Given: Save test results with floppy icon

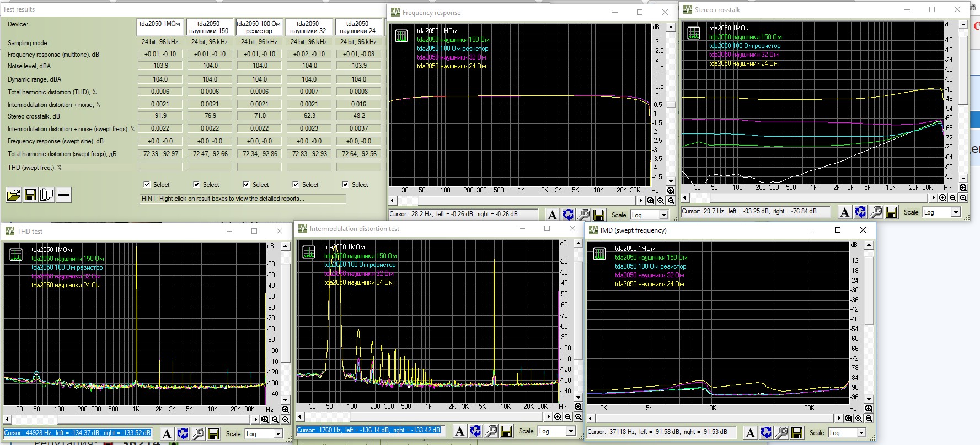Looking at the screenshot, I should pos(30,195).
